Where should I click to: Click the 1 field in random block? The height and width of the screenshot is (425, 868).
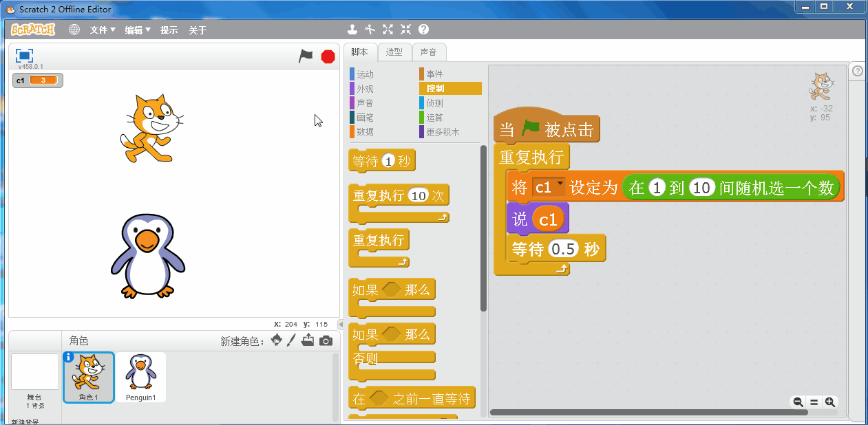pyautogui.click(x=657, y=188)
